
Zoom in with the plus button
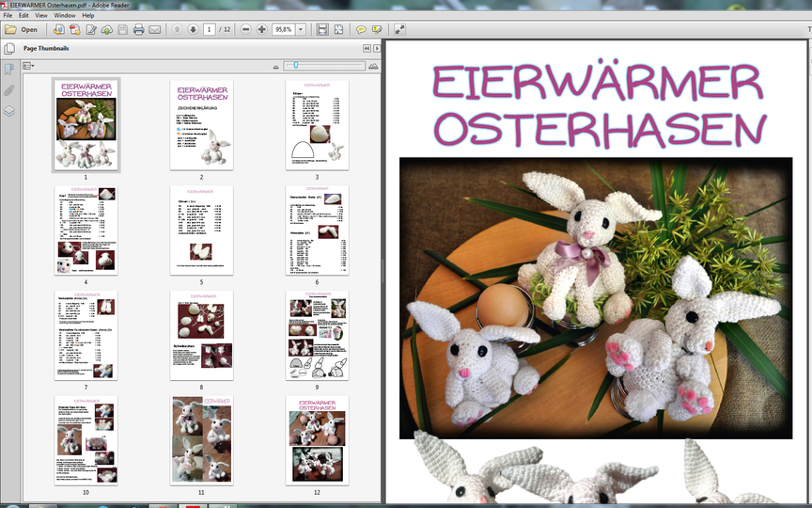[x=262, y=29]
